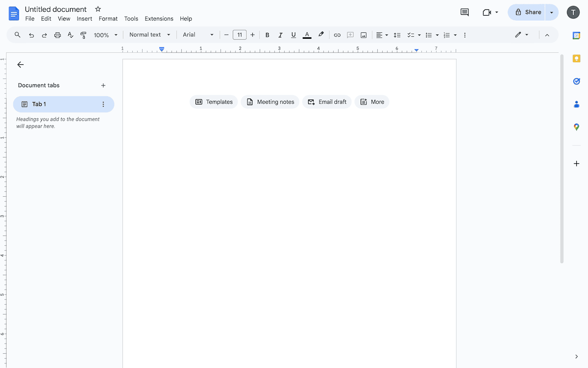Click the Google Docs home icon

click(14, 13)
